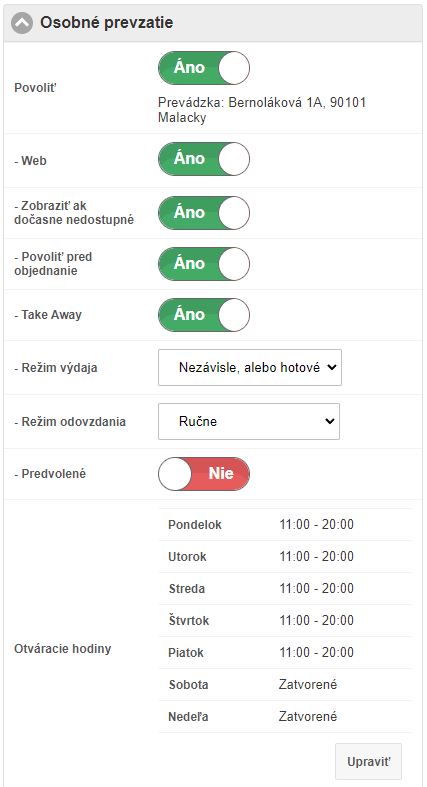
Task: Click the Štvrtok opening hours value
Action: (x=317, y=620)
